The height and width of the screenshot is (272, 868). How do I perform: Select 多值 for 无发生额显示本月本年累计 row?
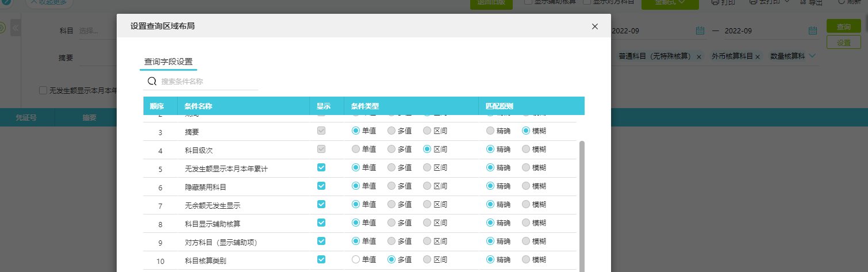point(391,167)
